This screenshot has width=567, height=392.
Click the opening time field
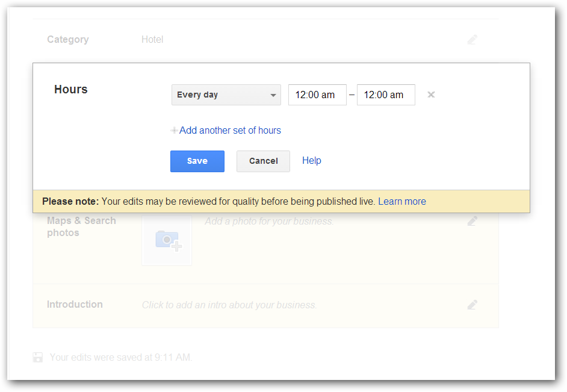pos(317,95)
